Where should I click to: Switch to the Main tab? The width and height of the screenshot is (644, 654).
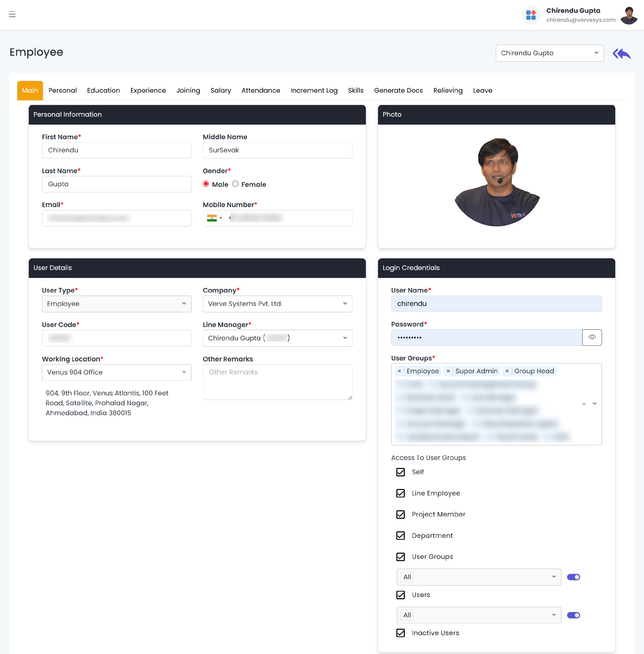pyautogui.click(x=30, y=91)
